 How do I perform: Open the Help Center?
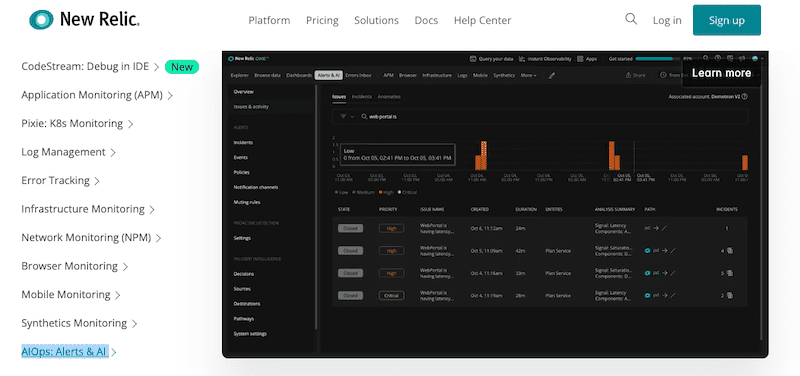(x=482, y=20)
